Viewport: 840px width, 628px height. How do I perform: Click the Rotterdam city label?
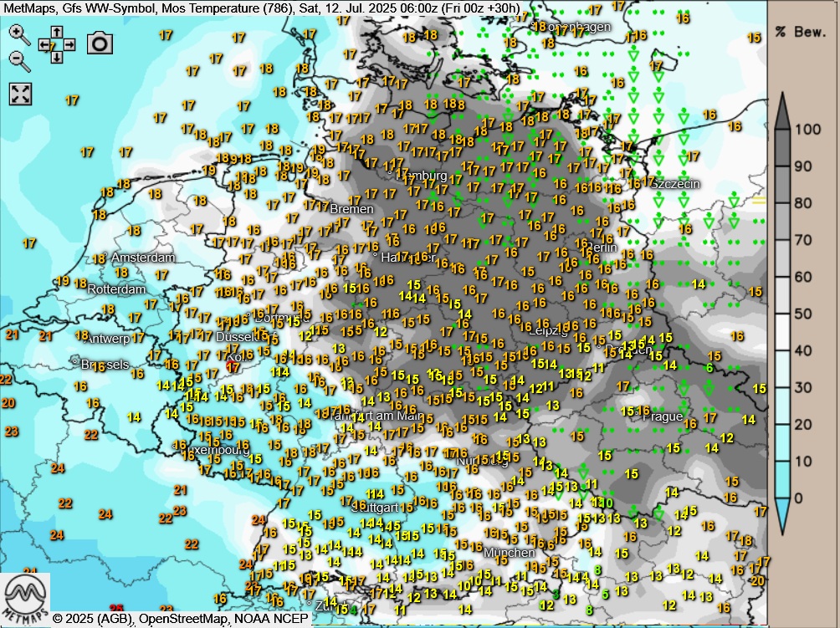click(115, 289)
